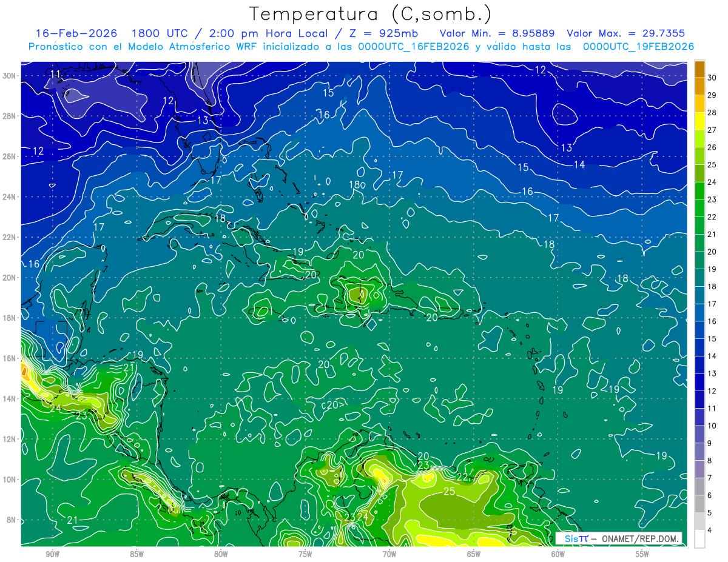The height and width of the screenshot is (562, 728).
Task: Click the latitude label "10N" on the left axis
Action: [x=9, y=480]
